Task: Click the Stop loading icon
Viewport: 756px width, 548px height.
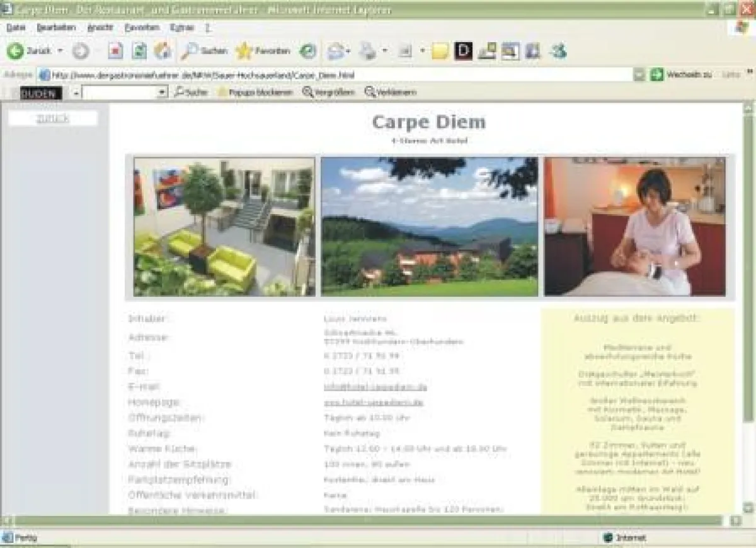Action: point(116,49)
